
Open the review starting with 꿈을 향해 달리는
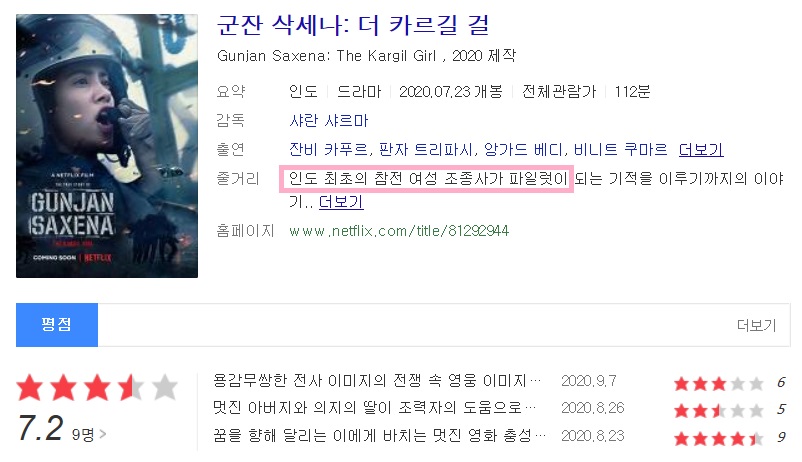pyautogui.click(x=379, y=435)
